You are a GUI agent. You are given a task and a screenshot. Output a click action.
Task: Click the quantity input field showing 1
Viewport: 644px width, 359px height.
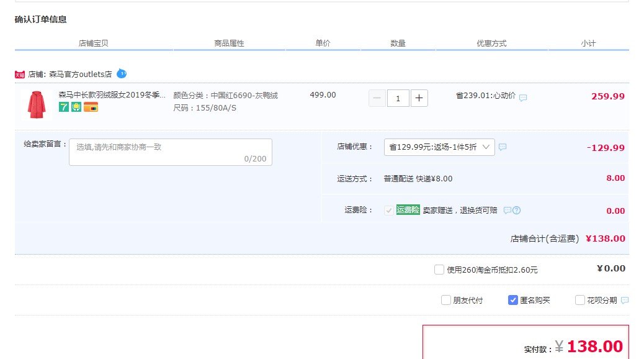pos(398,98)
